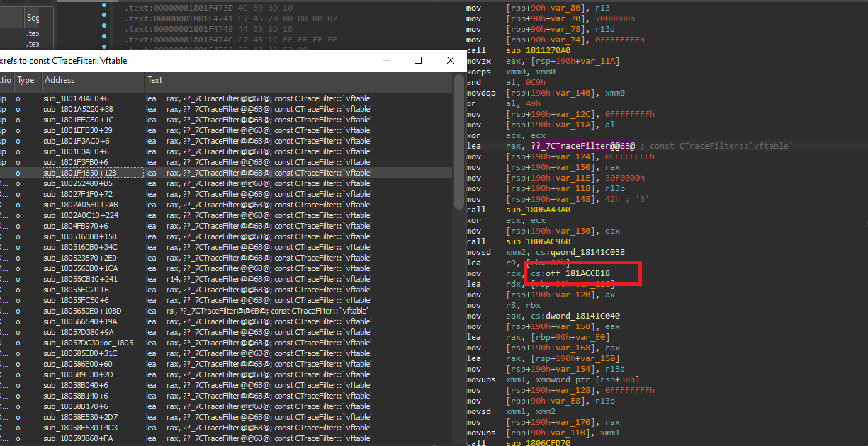Select the sub_18055CB10+241 row using r14
868x446 pixels.
pos(226,279)
